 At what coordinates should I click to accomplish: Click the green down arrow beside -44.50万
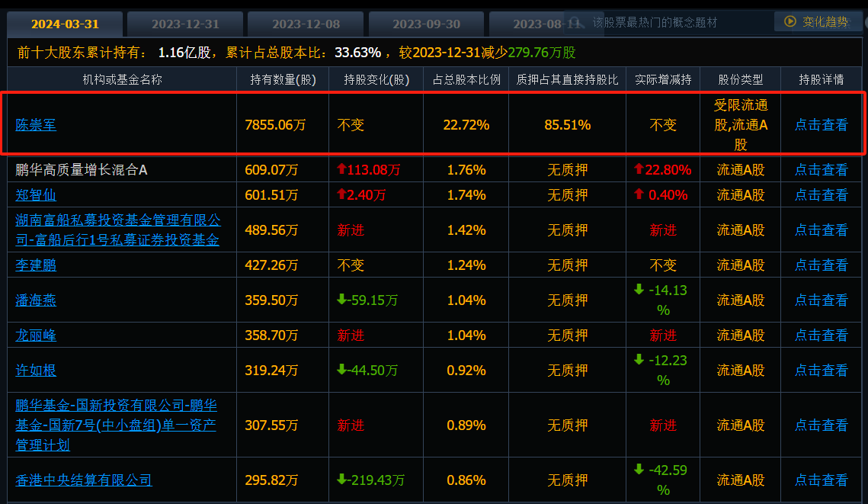tap(341, 369)
